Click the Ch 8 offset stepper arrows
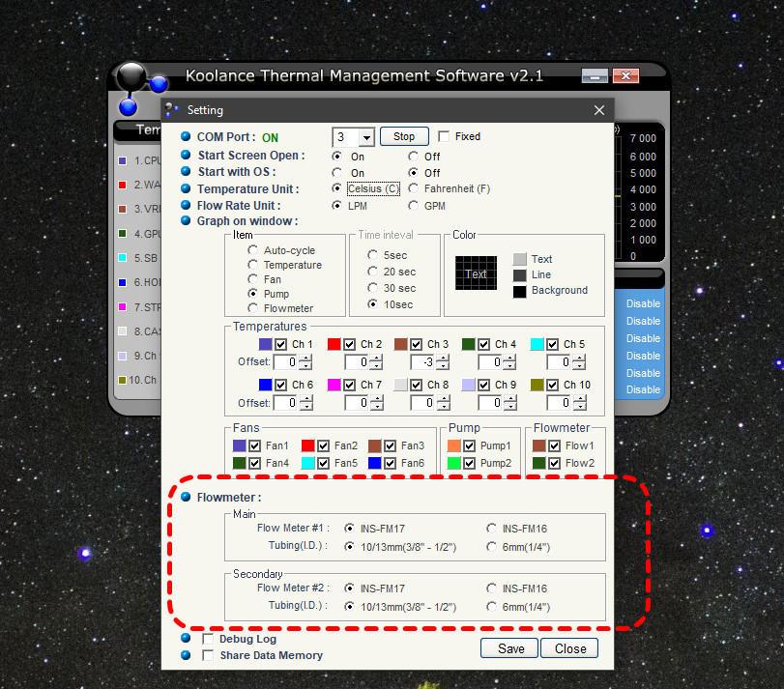This screenshot has height=689, width=784. click(444, 403)
